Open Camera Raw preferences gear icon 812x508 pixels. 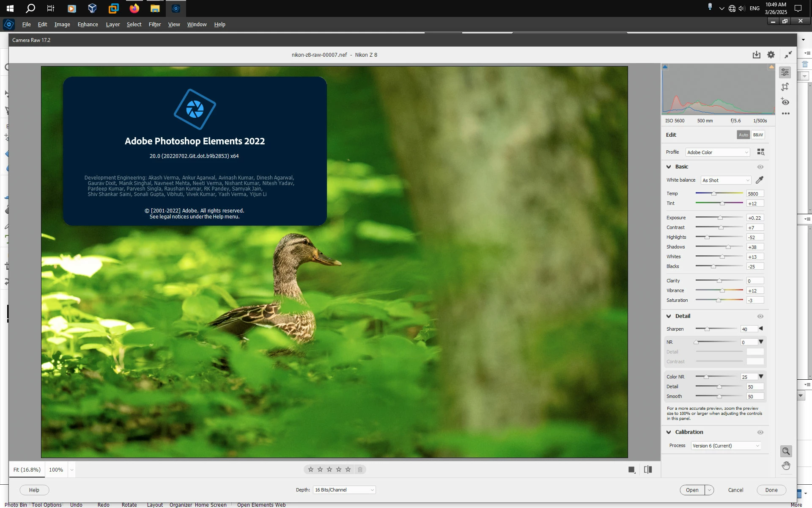tap(771, 55)
